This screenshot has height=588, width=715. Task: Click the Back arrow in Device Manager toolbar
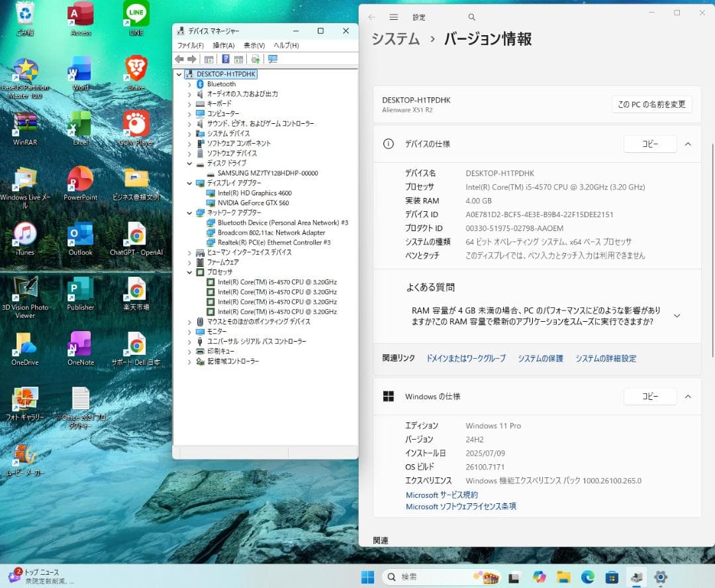tap(179, 59)
